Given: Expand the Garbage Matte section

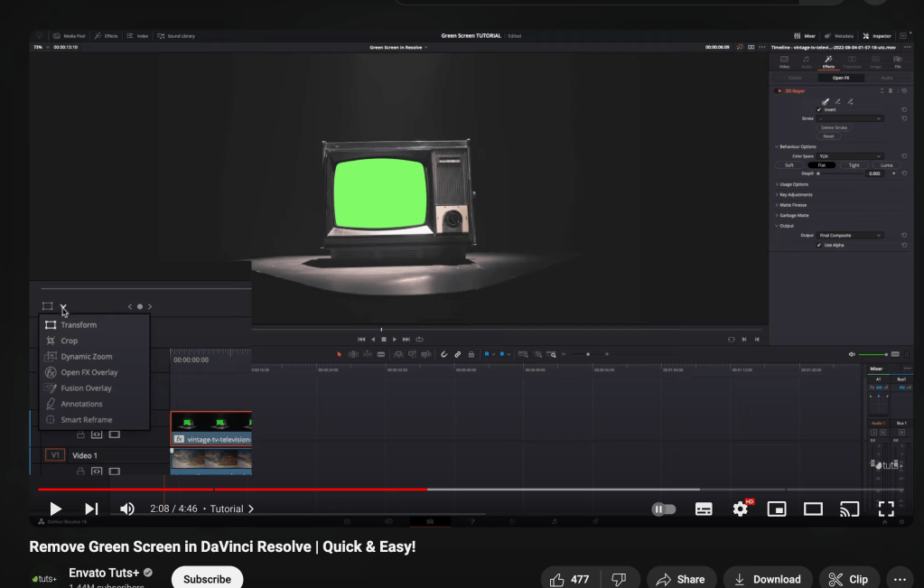Looking at the screenshot, I should (x=792, y=215).
